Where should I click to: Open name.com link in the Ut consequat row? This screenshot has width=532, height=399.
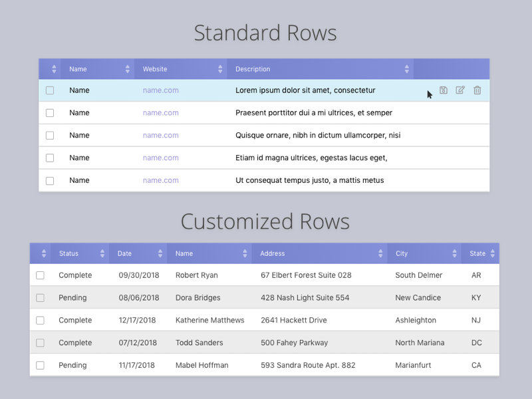coord(160,180)
